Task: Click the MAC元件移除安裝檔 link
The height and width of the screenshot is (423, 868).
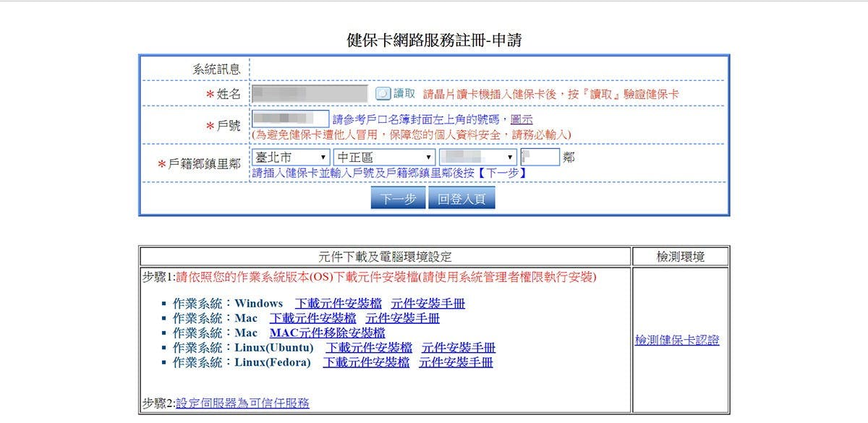Action: [327, 333]
